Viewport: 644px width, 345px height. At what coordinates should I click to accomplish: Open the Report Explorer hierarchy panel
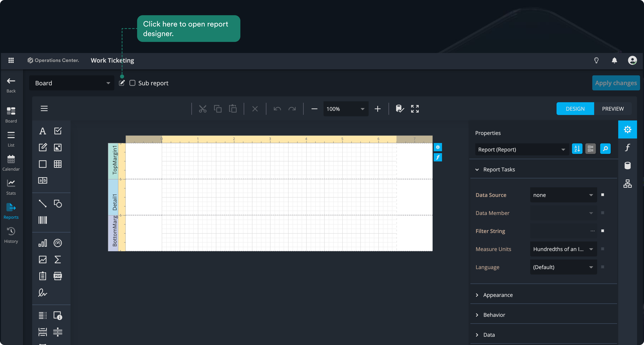(628, 184)
